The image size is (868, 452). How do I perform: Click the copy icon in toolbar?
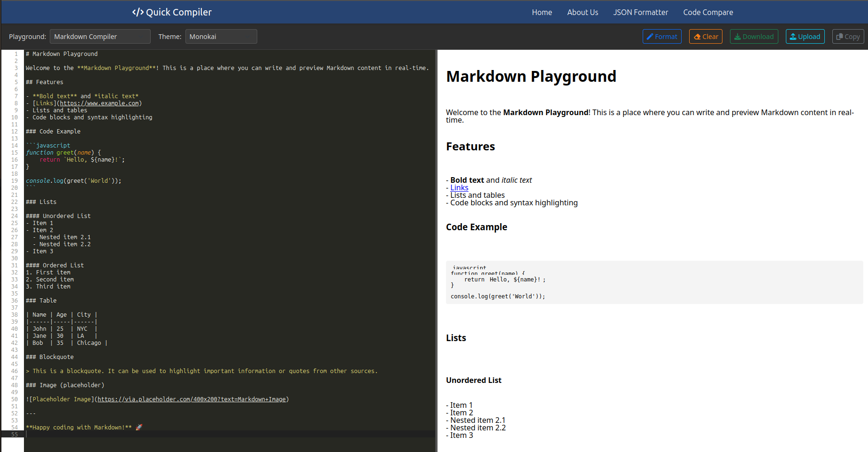(839, 37)
